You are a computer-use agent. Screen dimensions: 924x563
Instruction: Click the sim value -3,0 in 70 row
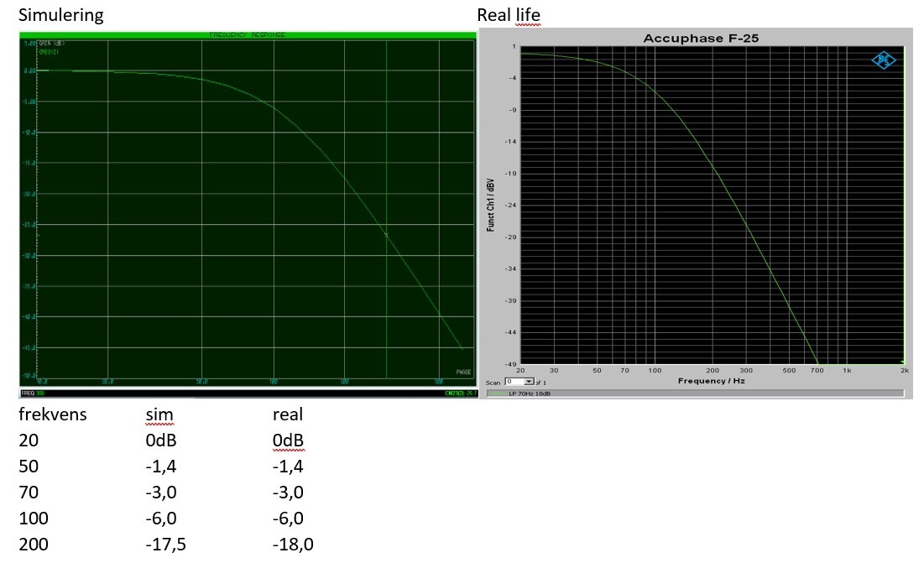pos(161,493)
